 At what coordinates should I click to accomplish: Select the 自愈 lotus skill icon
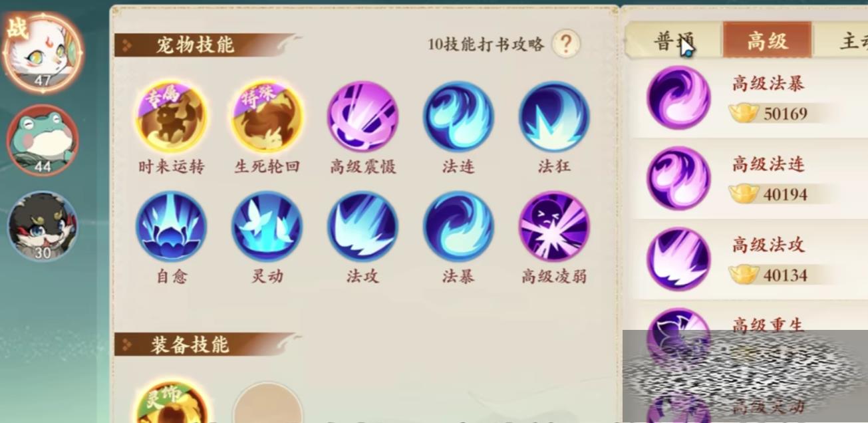(172, 227)
